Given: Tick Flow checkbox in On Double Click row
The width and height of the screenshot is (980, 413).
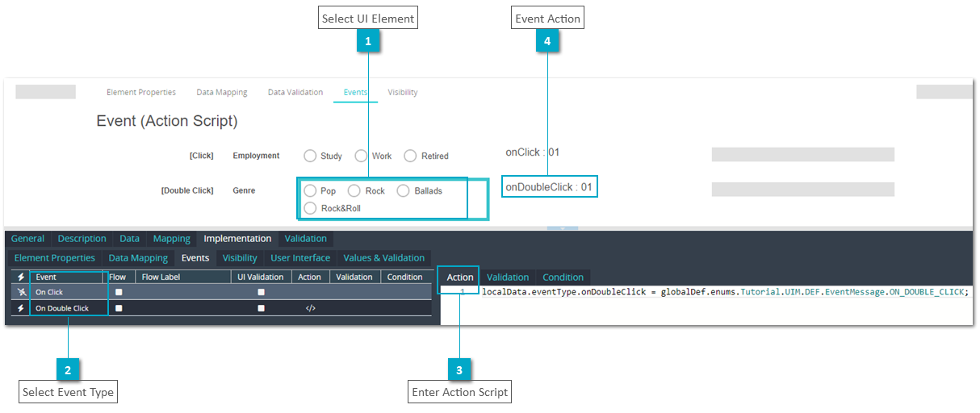Looking at the screenshot, I should [119, 308].
